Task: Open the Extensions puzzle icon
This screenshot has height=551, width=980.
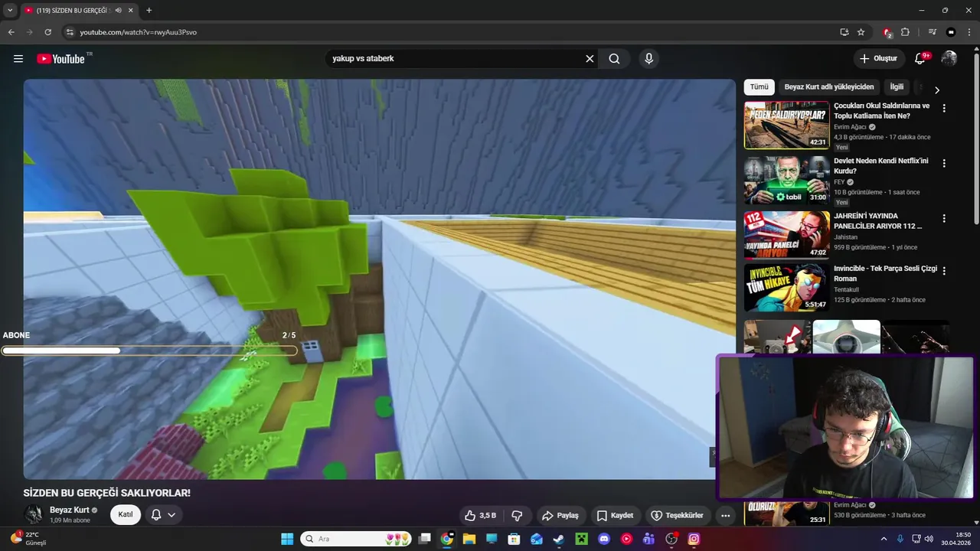Action: click(906, 32)
